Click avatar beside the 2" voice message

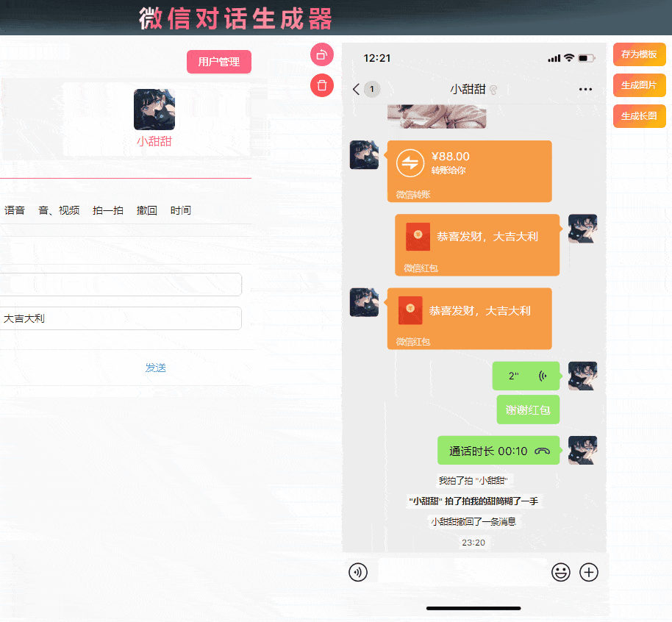coord(583,376)
